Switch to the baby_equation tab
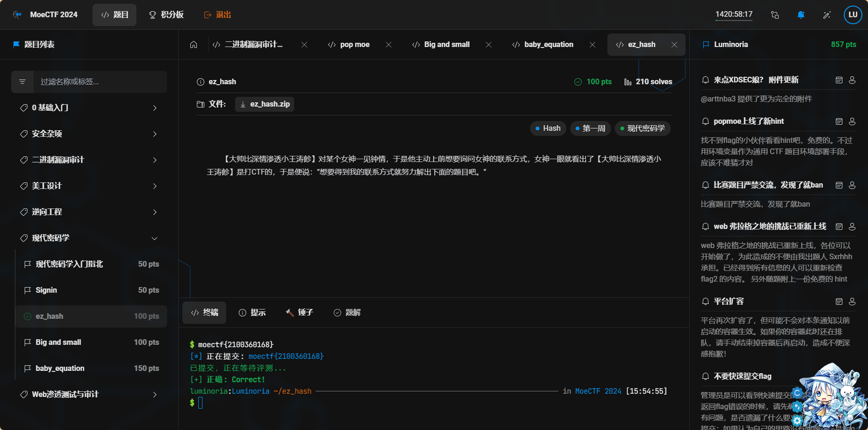 click(548, 45)
